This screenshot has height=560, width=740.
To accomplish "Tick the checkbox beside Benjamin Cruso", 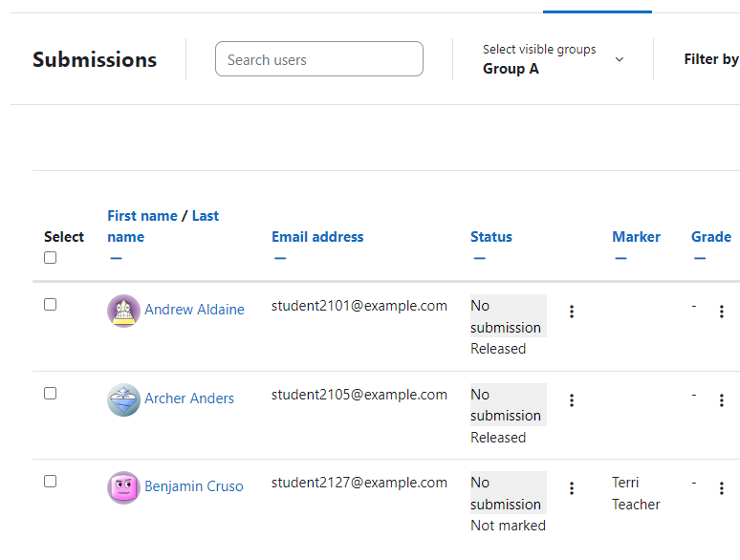I will click(50, 482).
